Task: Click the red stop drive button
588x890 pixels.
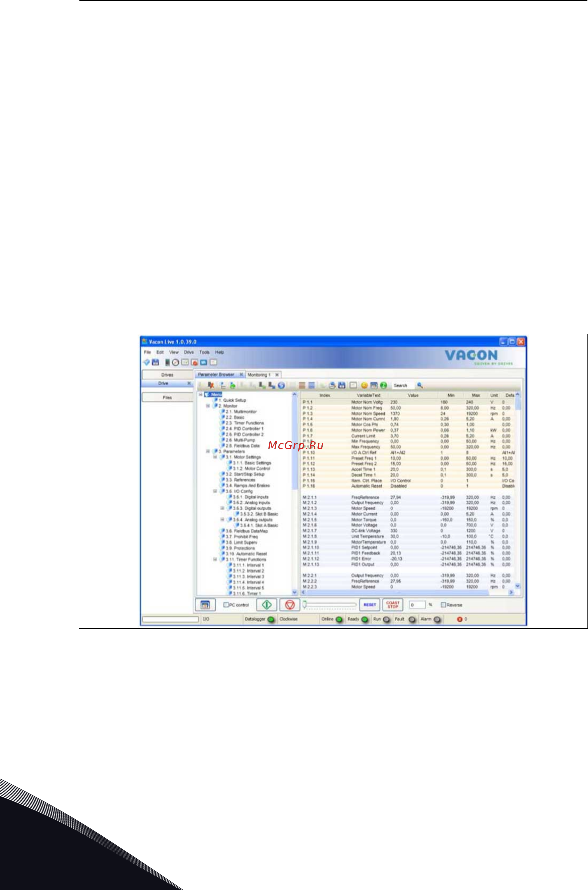Action: 290,605
